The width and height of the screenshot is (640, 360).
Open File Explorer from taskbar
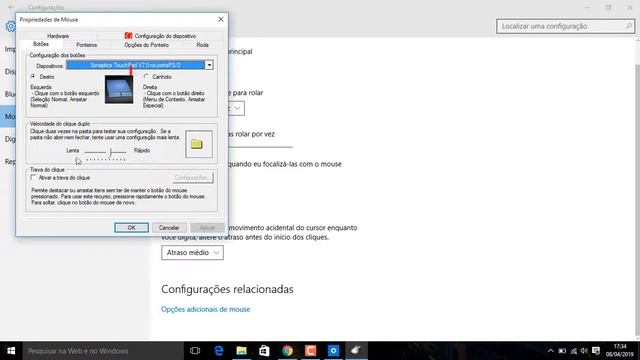coord(242,351)
